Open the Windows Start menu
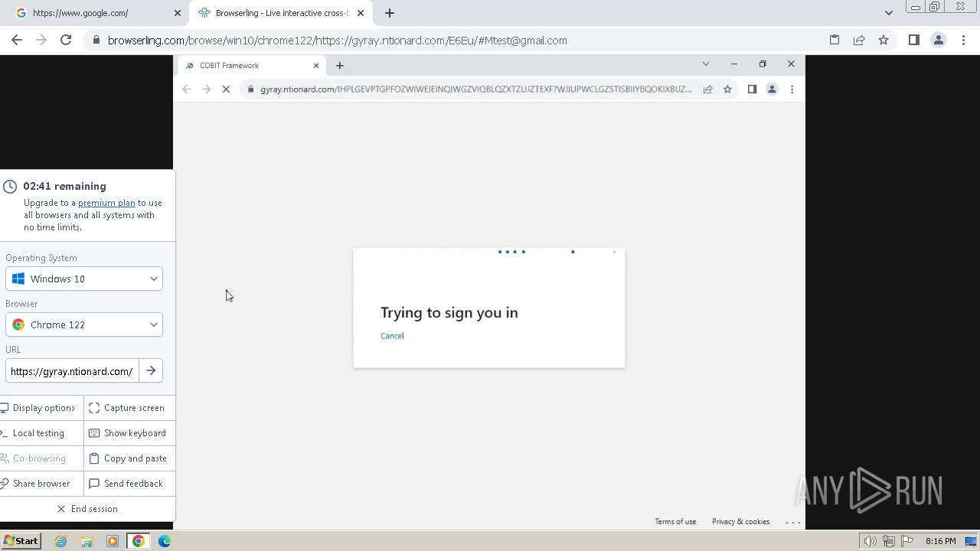The width and height of the screenshot is (980, 551). tap(21, 541)
